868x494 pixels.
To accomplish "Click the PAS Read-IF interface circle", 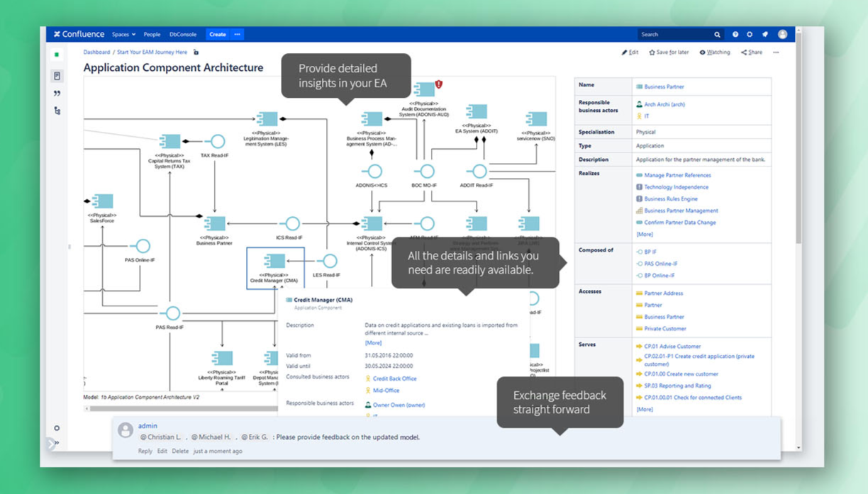I will (172, 313).
